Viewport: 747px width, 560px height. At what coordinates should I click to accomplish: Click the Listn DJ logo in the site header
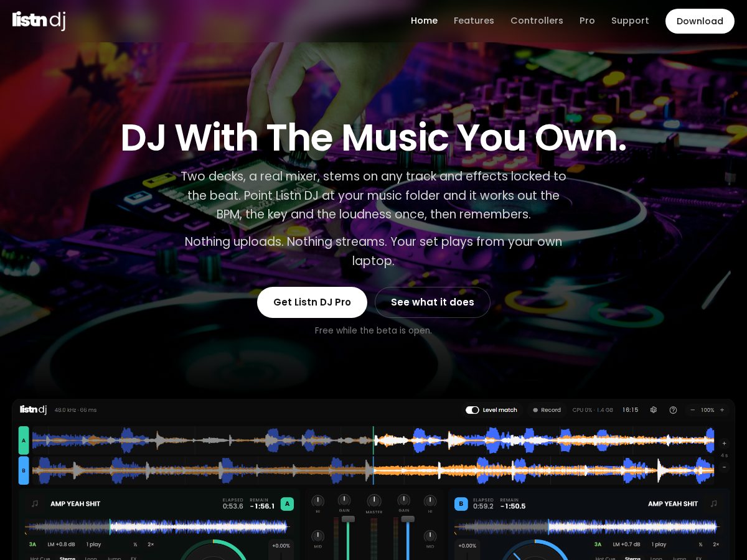(39, 21)
